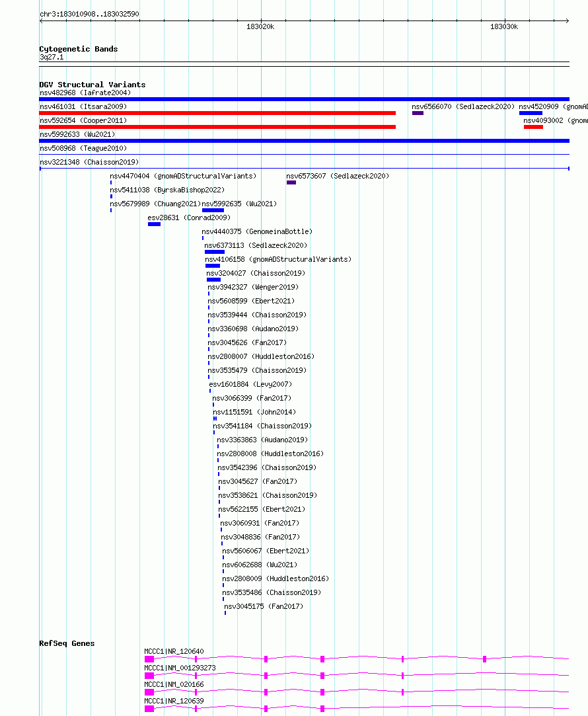Click nsv3541184 (Chaisson2019) label
Screen dimensions: 588x716
click(262, 426)
